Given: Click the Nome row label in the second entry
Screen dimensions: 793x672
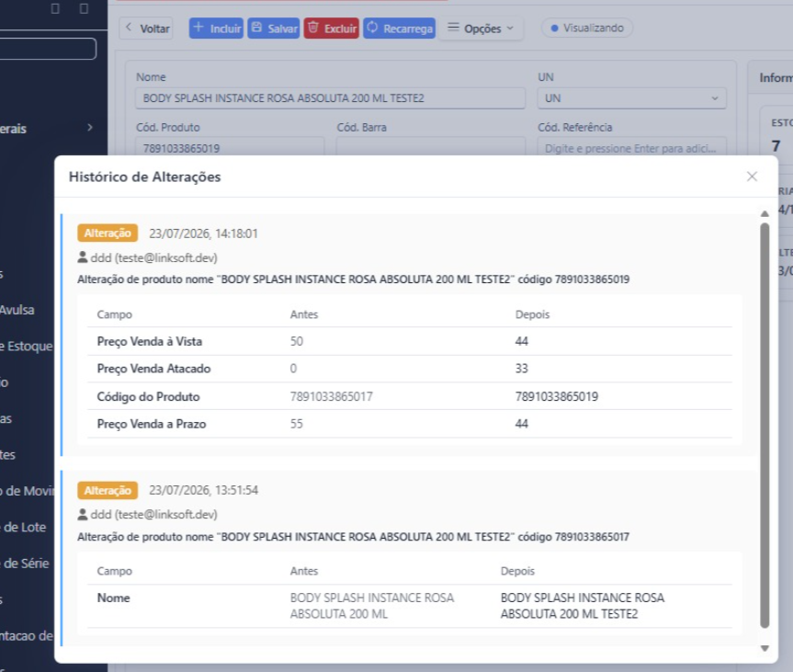Looking at the screenshot, I should [x=113, y=598].
